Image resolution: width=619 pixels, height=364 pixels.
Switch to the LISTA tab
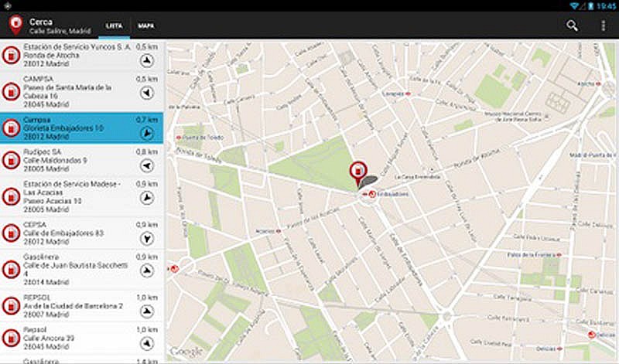114,26
